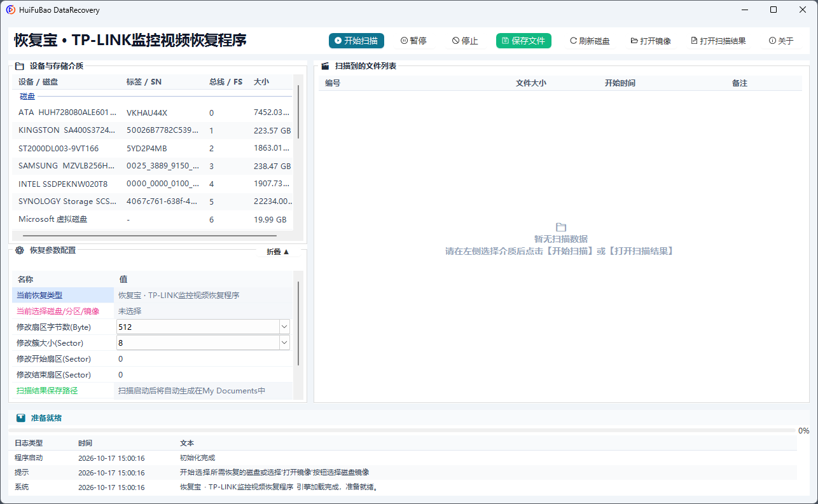
Task: Select the ST2000DL003-9VT166 disk
Action: tap(153, 148)
